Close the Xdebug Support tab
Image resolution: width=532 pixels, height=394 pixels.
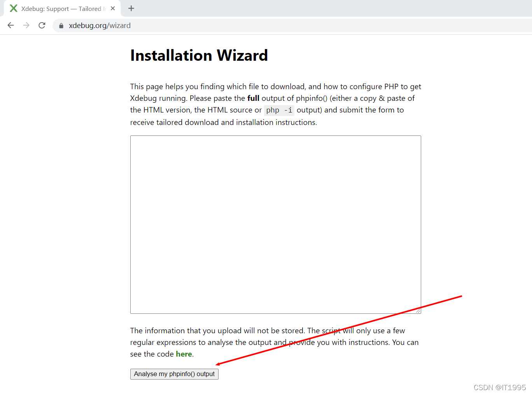coord(113,8)
